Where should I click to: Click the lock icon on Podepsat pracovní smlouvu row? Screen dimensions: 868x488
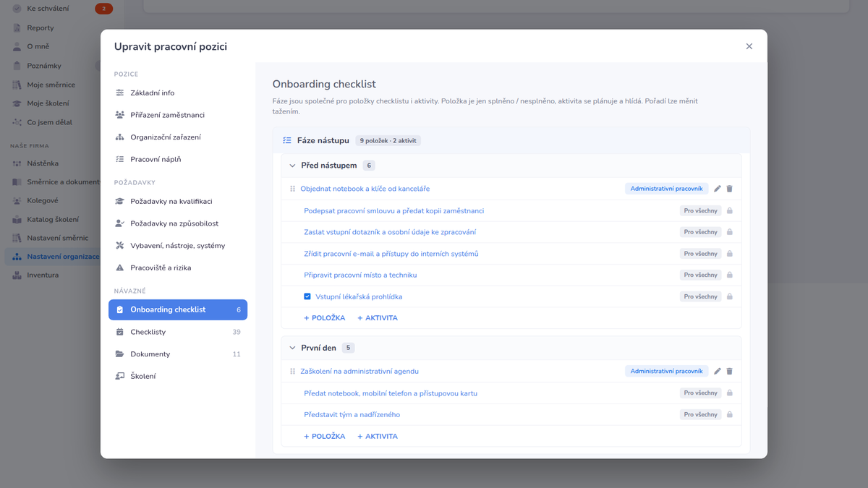pos(729,211)
